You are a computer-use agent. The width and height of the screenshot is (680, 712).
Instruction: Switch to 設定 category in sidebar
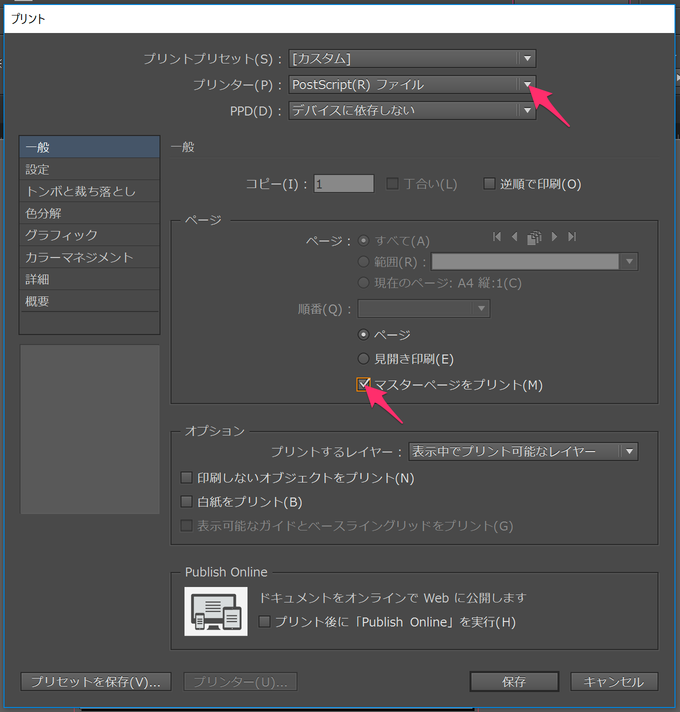coord(90,169)
